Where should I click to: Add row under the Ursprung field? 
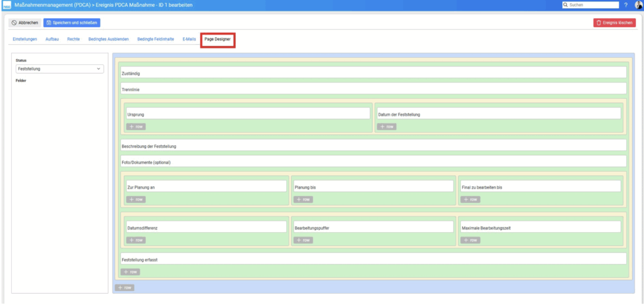coord(135,126)
